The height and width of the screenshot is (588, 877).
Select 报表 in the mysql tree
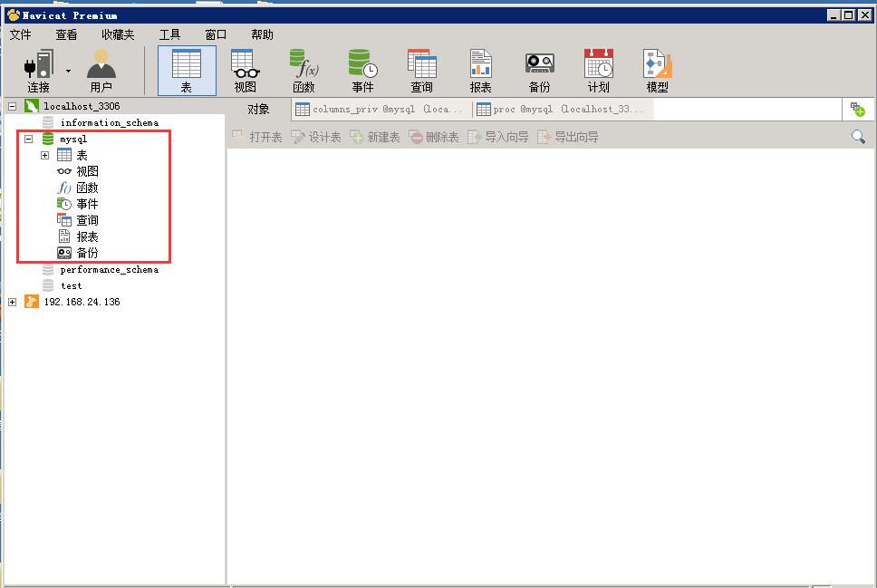pyautogui.click(x=87, y=236)
